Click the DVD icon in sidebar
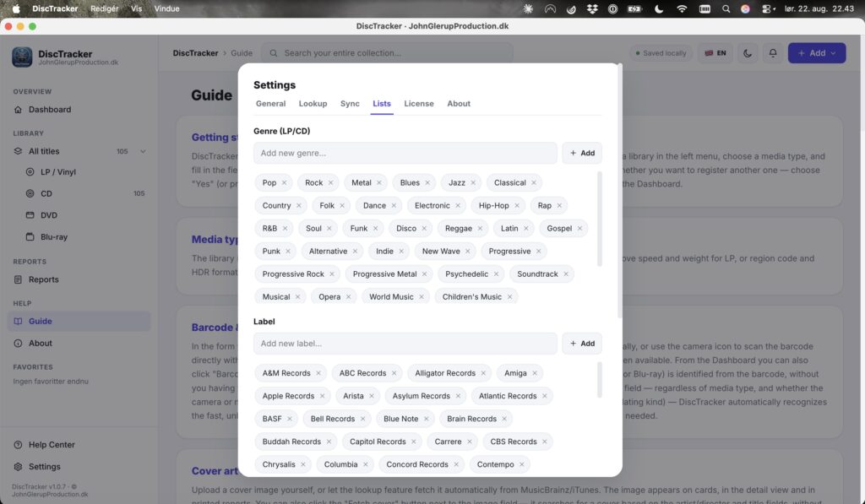The height and width of the screenshot is (504, 865). click(30, 215)
